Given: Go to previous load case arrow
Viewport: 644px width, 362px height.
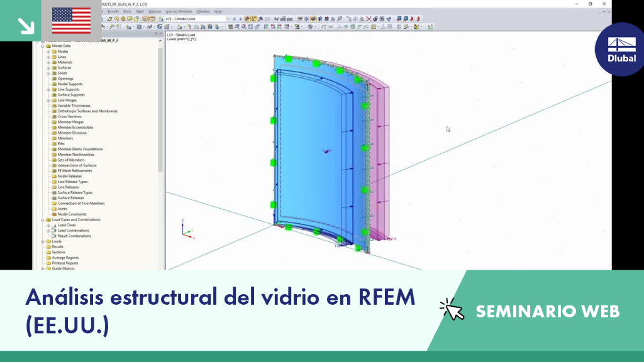Looking at the screenshot, I should (x=234, y=19).
